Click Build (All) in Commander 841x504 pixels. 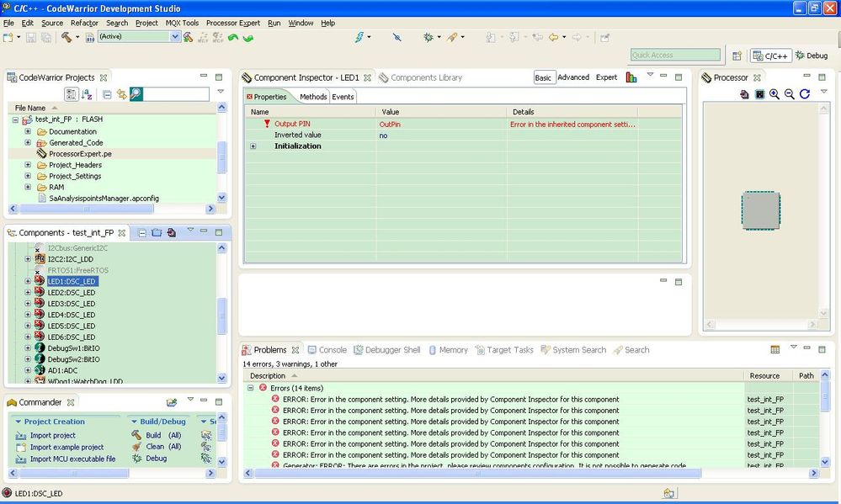tap(163, 435)
